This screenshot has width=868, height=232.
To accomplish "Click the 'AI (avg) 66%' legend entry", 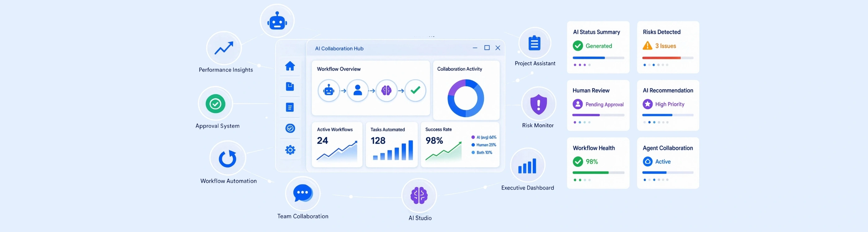I will 484,137.
